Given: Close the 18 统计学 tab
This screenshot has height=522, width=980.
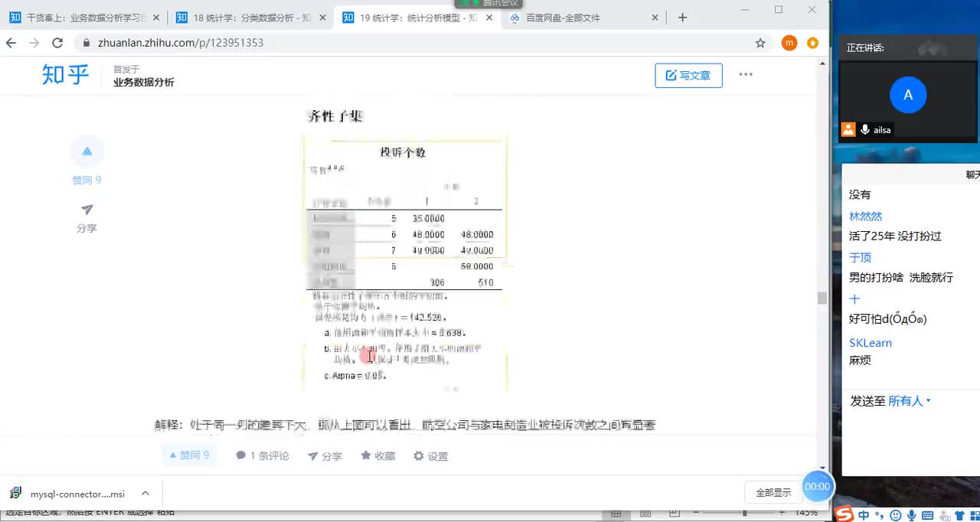Looking at the screenshot, I should tap(324, 18).
